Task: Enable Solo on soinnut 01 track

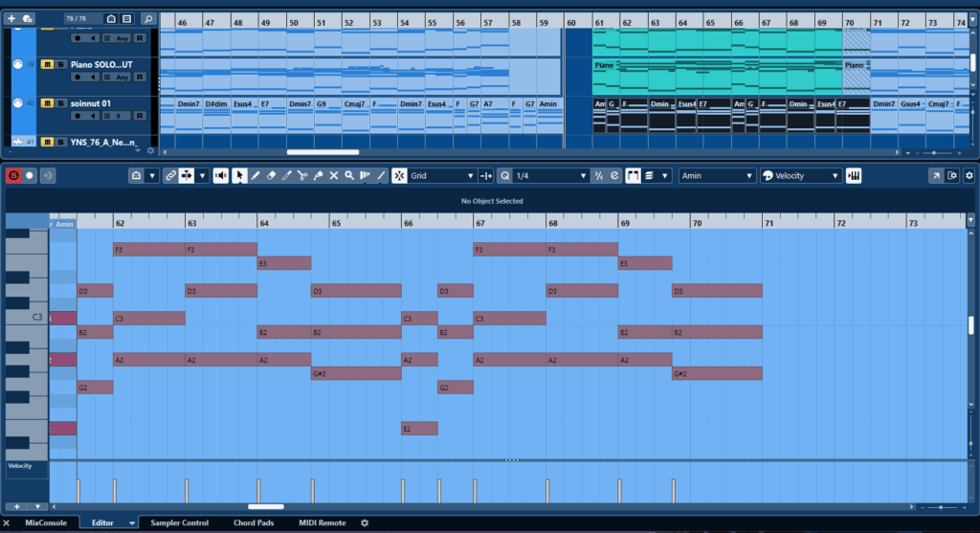Action: (x=59, y=103)
